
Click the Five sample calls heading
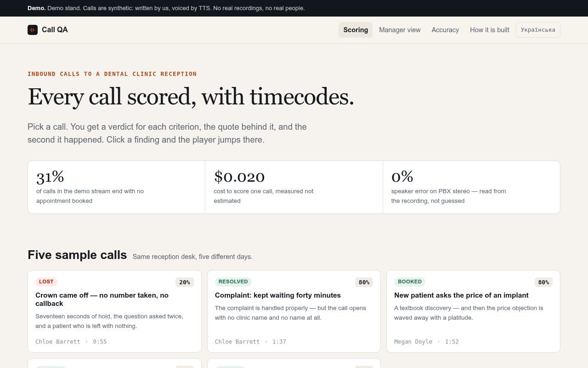(x=77, y=255)
